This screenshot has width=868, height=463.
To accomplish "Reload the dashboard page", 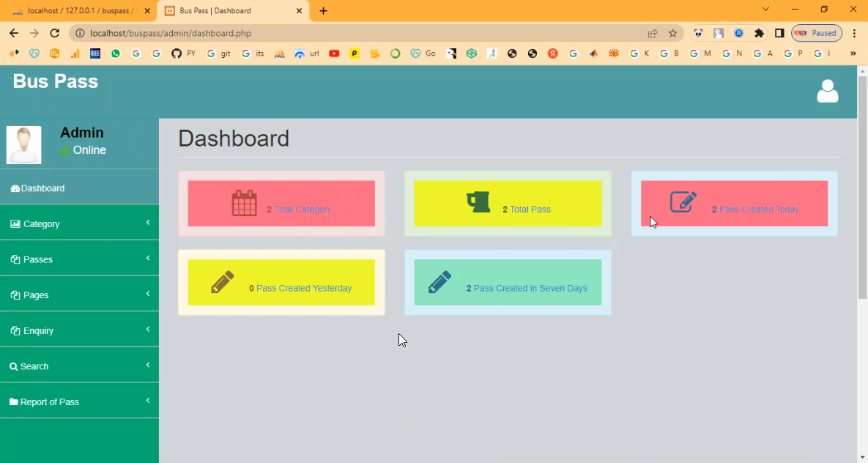I will tap(54, 33).
